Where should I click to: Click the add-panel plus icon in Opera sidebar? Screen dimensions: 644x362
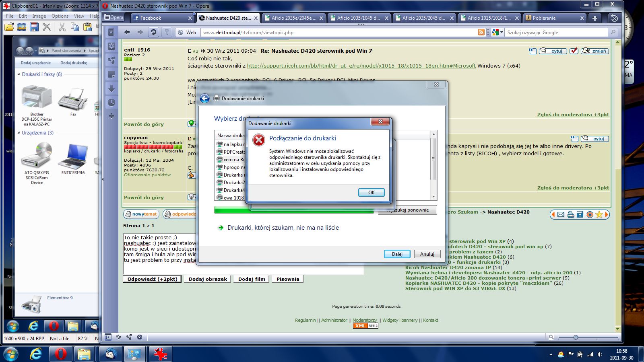click(x=111, y=116)
